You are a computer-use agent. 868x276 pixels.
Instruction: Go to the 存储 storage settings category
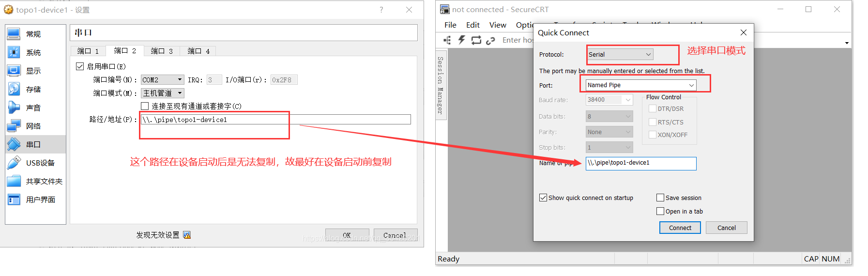pos(33,89)
